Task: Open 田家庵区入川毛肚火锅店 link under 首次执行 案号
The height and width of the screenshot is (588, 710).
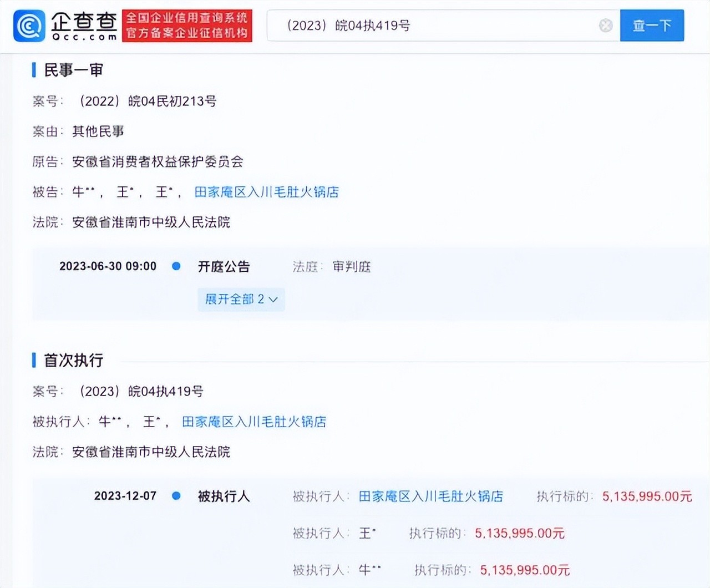Action: (x=254, y=422)
